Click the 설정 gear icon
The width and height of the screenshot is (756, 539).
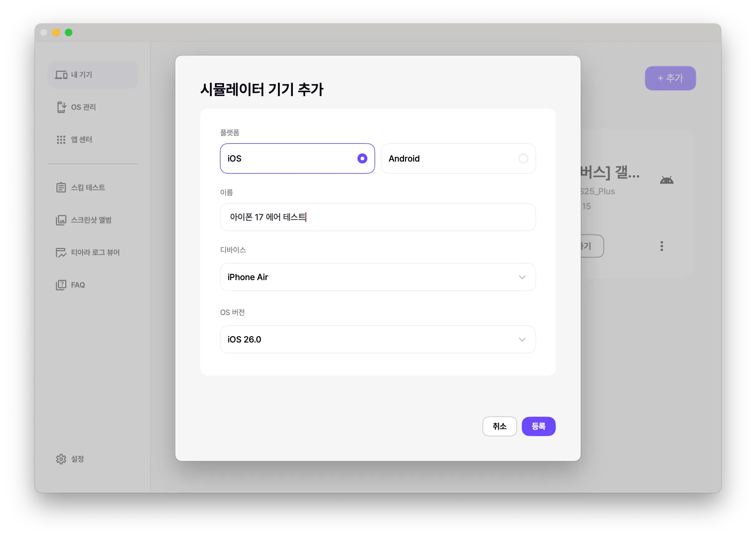[61, 459]
